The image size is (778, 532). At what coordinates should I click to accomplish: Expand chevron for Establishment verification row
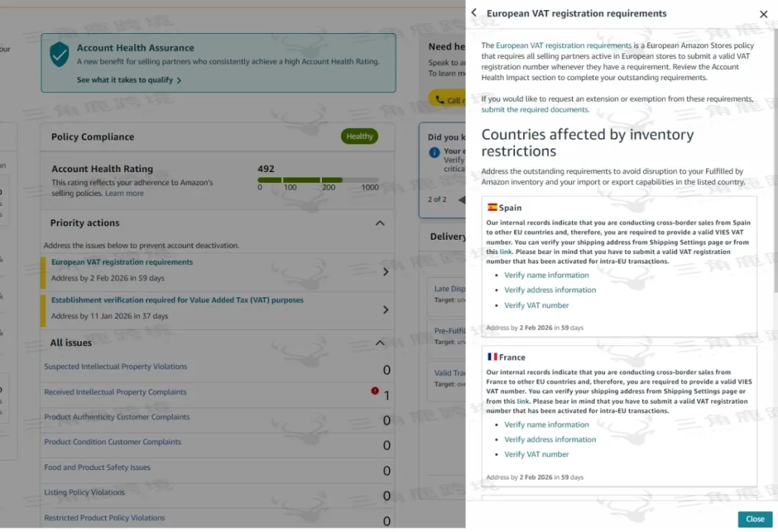pos(385,310)
